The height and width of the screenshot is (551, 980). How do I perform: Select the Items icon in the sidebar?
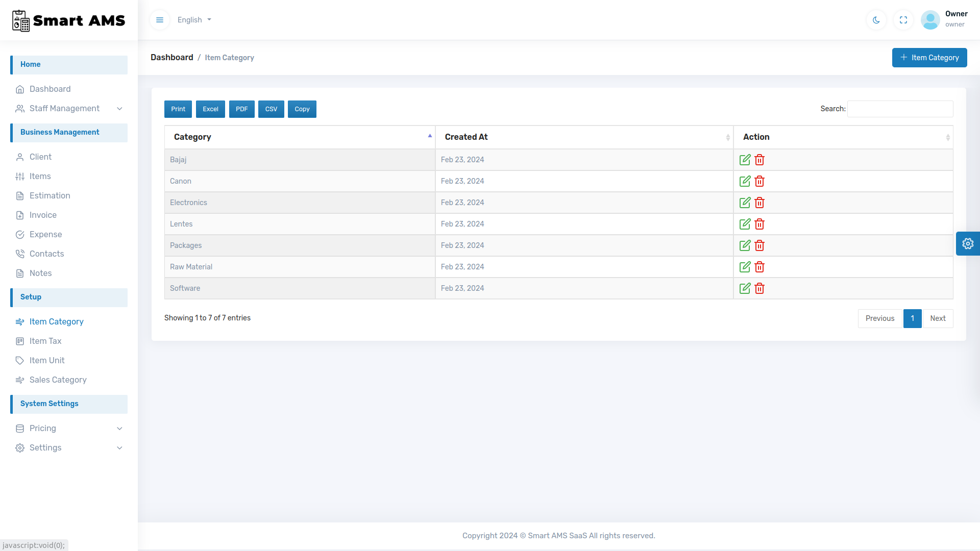click(x=20, y=176)
